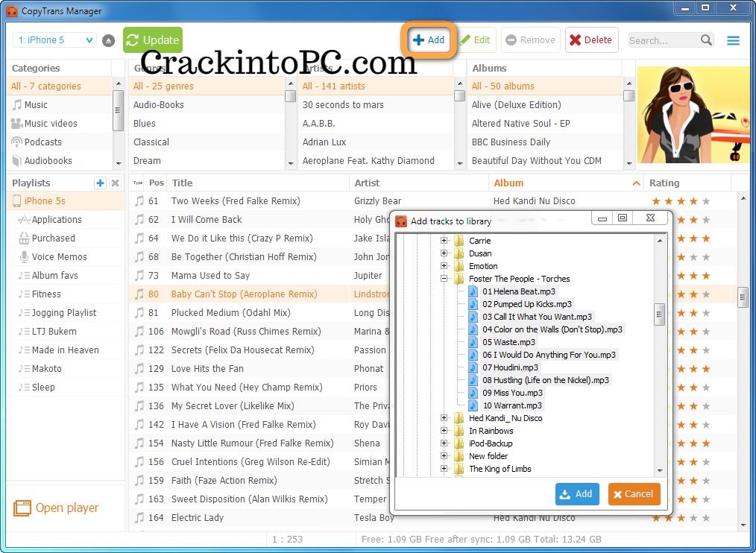This screenshot has height=553, width=756.
Task: Click Cancel in the Add tracks dialog
Action: 634,493
